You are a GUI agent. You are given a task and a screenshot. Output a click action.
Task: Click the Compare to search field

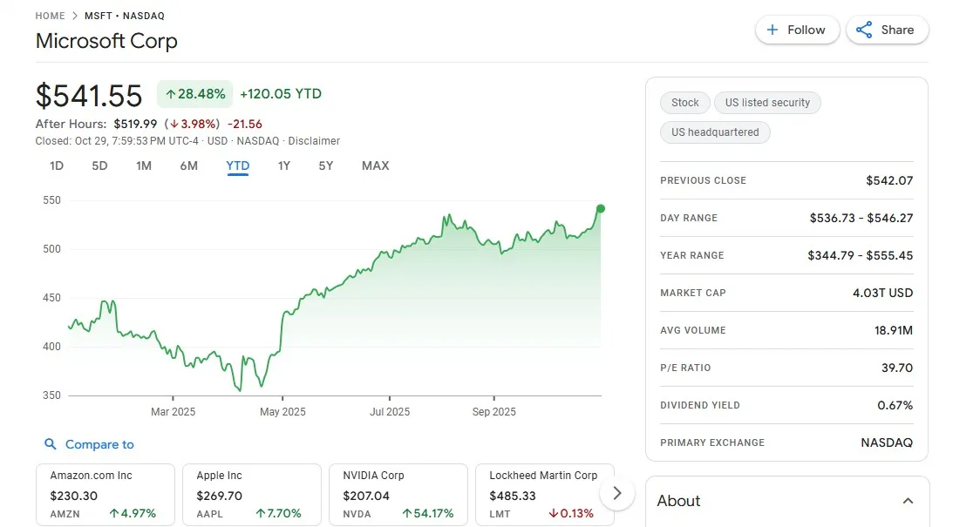click(x=99, y=444)
